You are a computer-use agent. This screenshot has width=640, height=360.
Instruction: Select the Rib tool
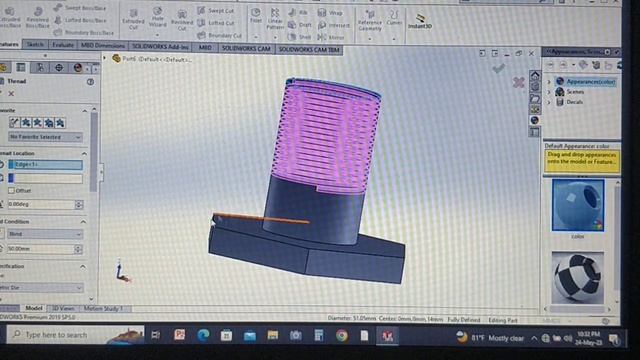pos(298,13)
